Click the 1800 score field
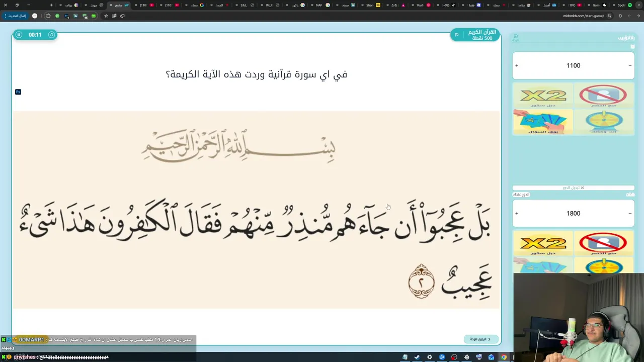Viewport: 644px width, 362px height. point(573,213)
